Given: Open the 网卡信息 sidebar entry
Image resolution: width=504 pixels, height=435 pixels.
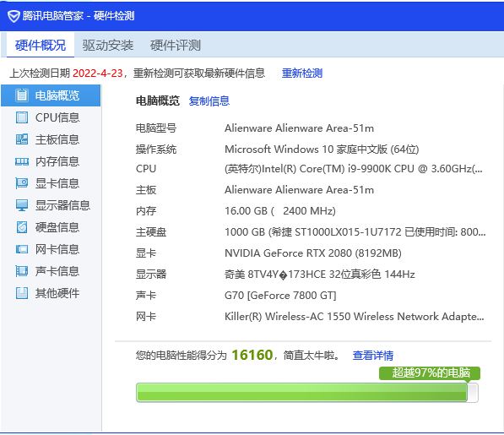Looking at the screenshot, I should (51, 249).
